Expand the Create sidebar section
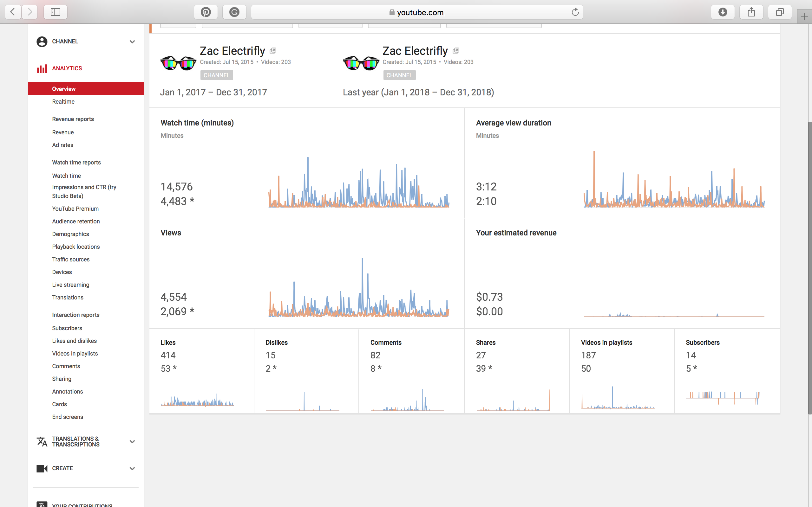812x507 pixels. tap(132, 468)
